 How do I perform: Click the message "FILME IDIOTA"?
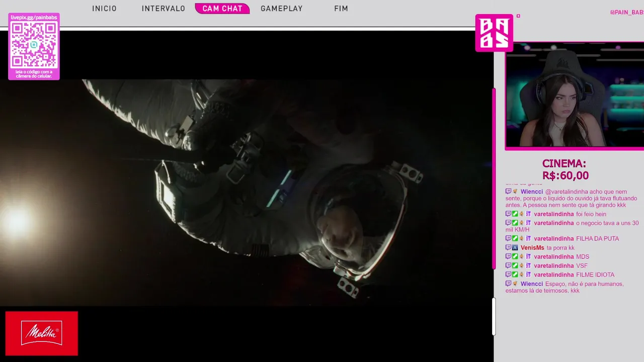tap(595, 275)
